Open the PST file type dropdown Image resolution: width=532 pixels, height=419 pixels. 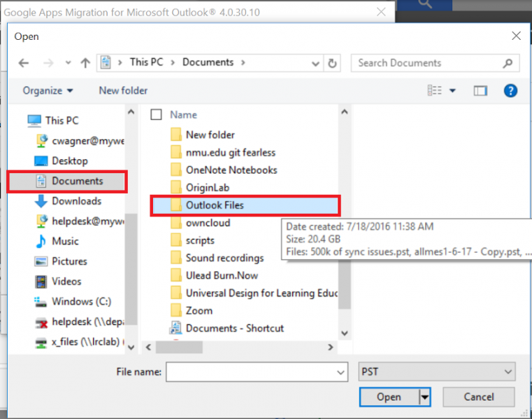437,372
